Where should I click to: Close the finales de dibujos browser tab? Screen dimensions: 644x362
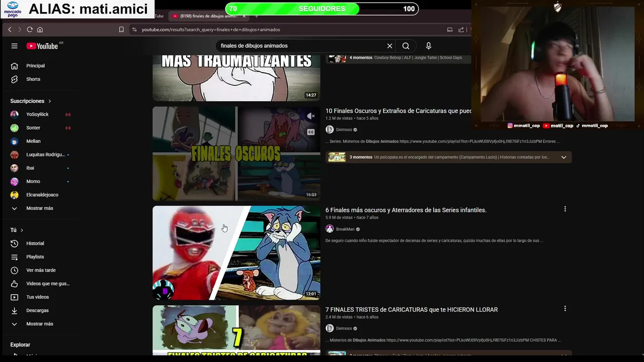(244, 16)
